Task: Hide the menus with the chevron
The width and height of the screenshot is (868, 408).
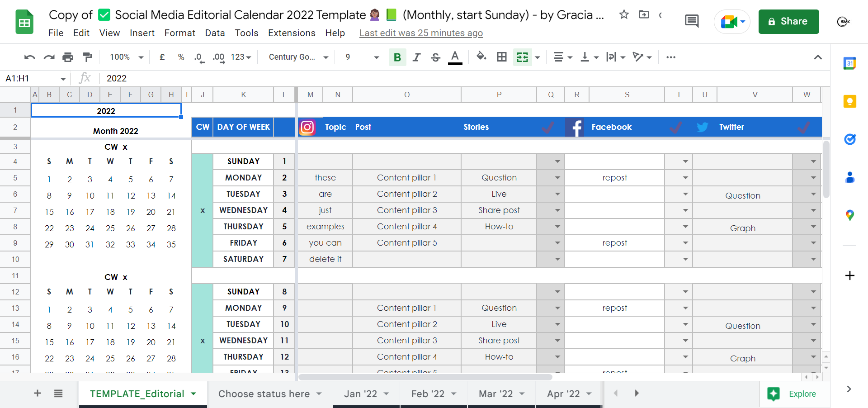Action: point(818,57)
